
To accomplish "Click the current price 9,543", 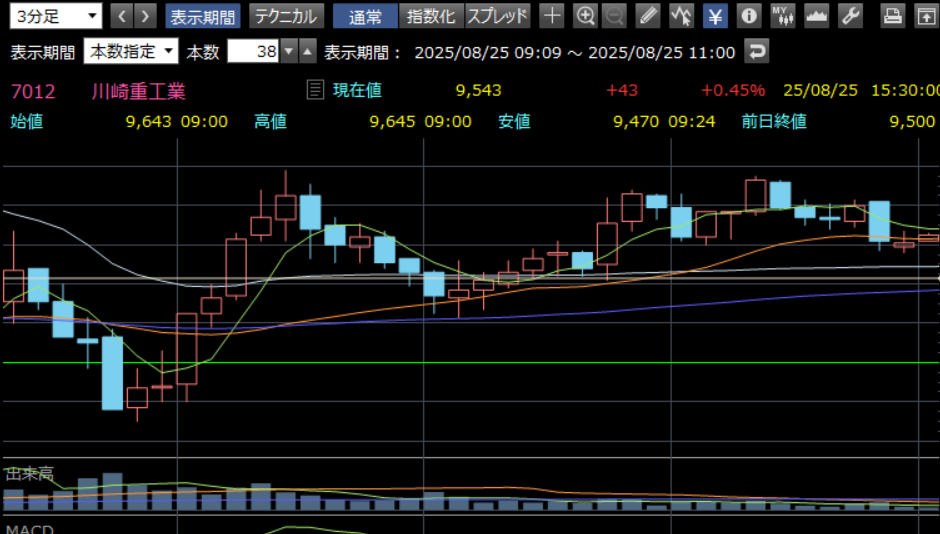I will (x=478, y=90).
